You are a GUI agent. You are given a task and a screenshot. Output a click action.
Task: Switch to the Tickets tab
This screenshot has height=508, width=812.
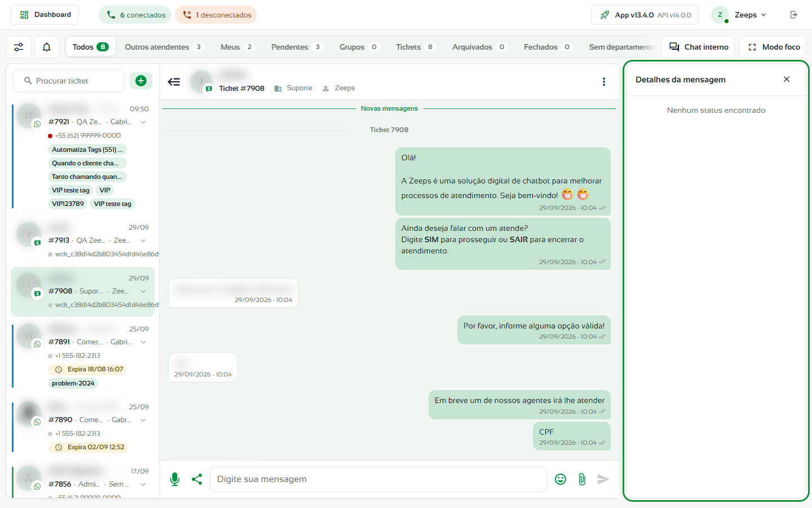click(416, 47)
